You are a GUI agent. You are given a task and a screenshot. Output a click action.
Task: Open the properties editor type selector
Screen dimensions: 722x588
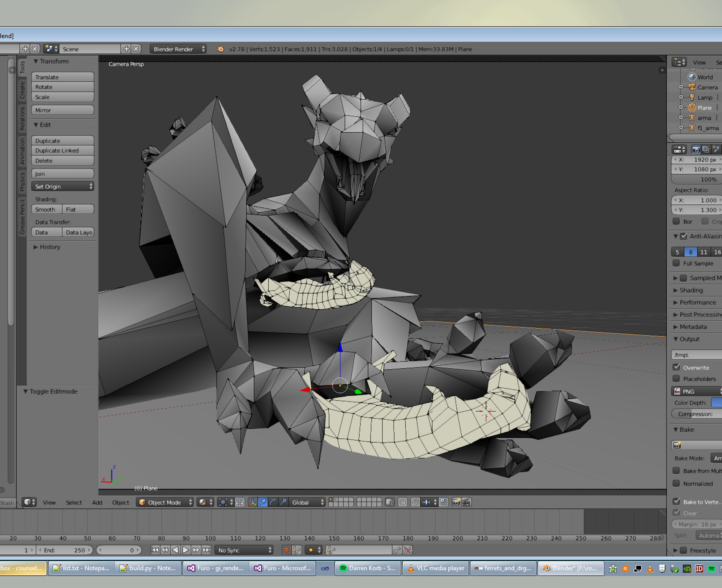tap(679, 150)
